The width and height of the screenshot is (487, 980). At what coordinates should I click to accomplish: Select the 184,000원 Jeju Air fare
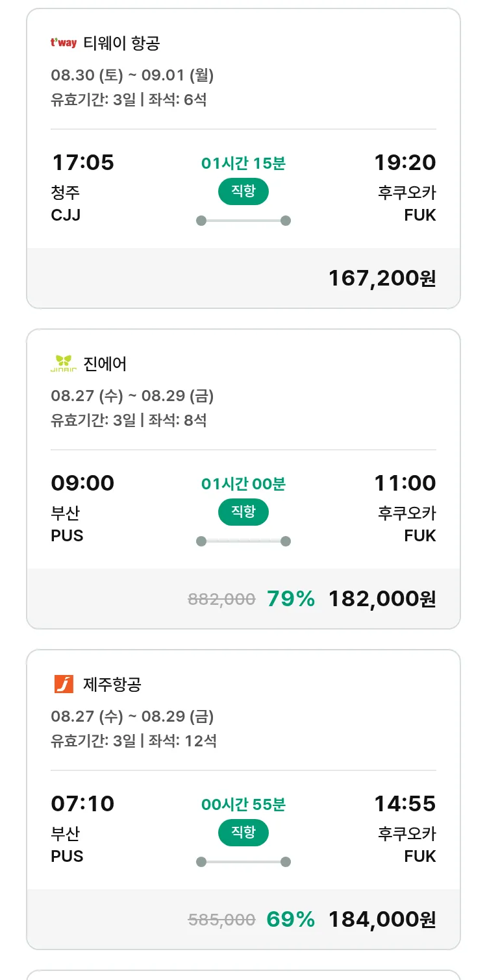click(382, 919)
